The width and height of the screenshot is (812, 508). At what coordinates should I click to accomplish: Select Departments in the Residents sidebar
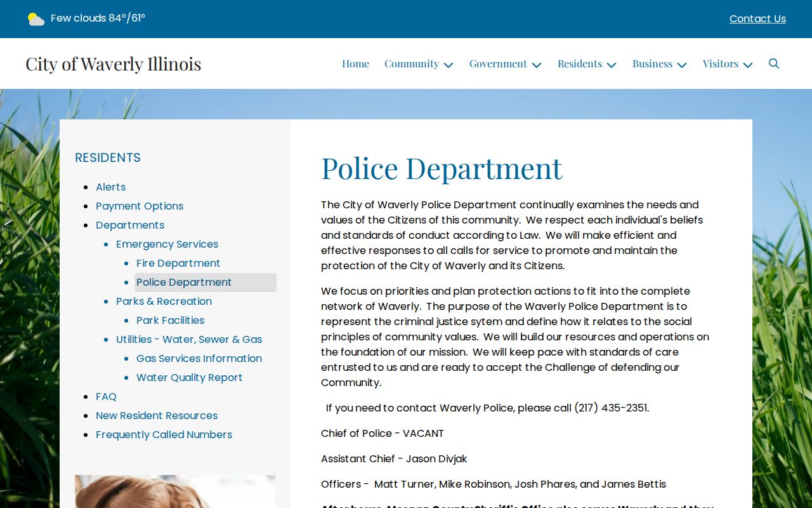130,225
